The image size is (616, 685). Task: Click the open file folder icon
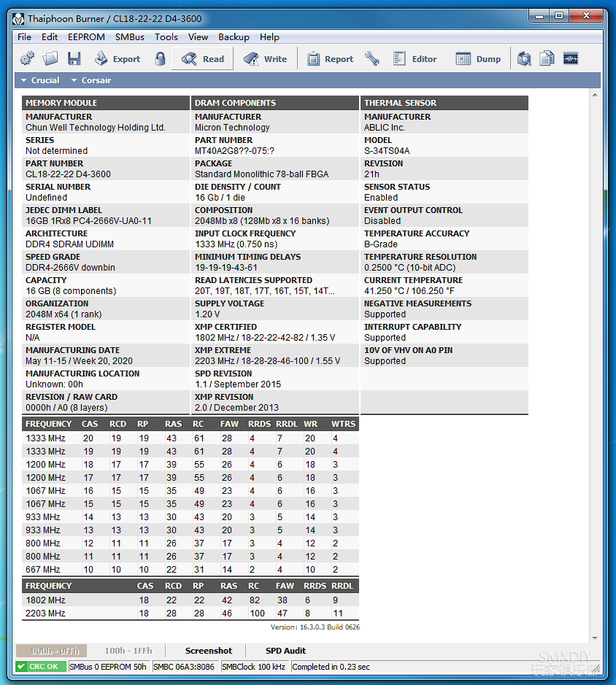50,58
